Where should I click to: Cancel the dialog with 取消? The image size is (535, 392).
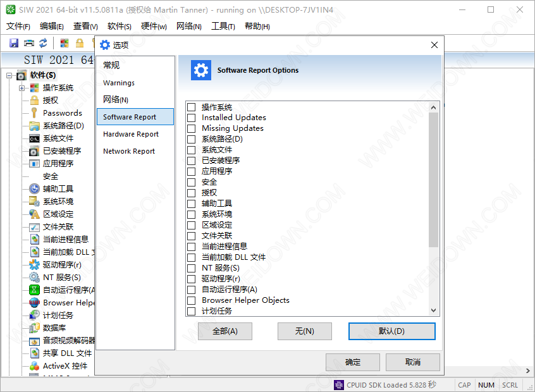(413, 362)
